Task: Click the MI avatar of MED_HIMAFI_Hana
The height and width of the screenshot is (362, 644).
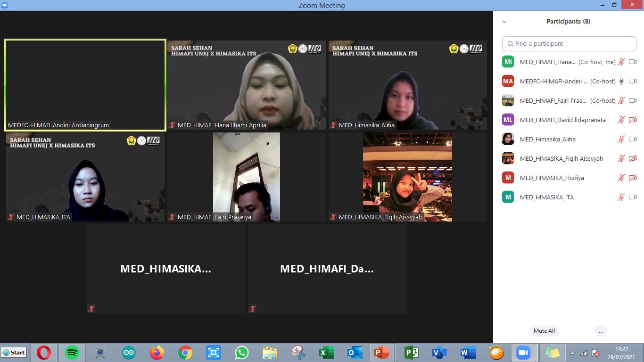Action: tap(508, 62)
